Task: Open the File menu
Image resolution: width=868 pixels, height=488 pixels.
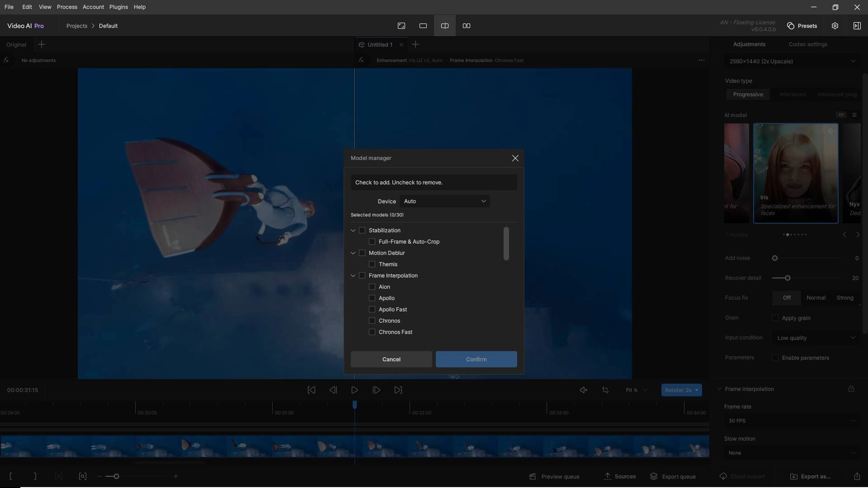Action: [x=9, y=7]
